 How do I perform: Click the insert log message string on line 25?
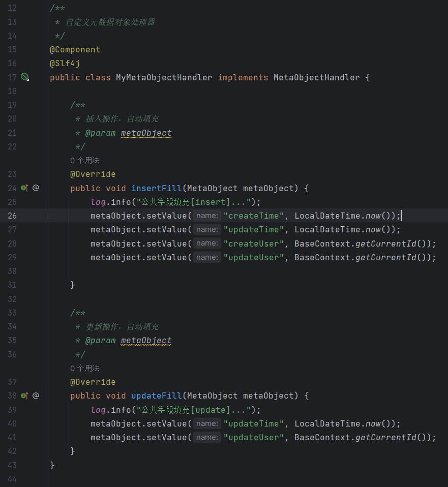point(194,202)
